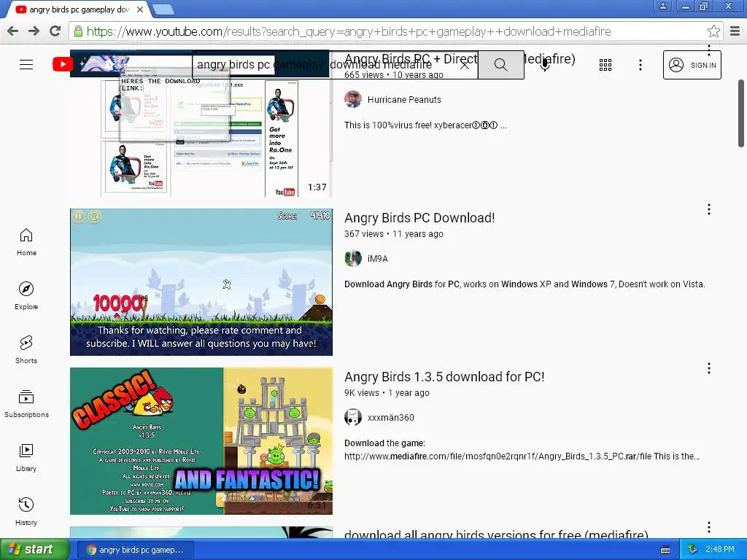Screen dimensions: 747x560
Task: Click the magnifier search button
Action: point(500,65)
